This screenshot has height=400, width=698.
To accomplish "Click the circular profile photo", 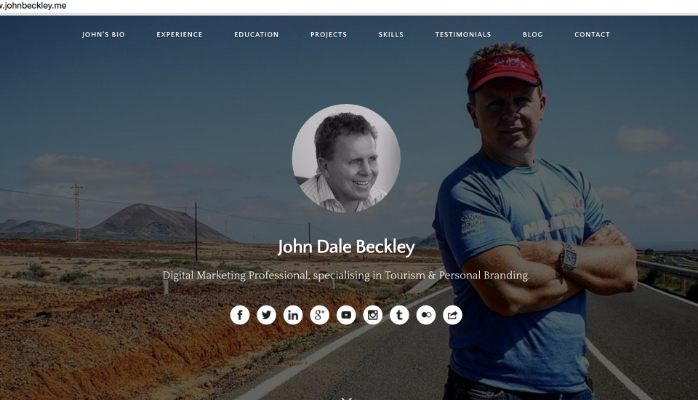I will tap(346, 158).
